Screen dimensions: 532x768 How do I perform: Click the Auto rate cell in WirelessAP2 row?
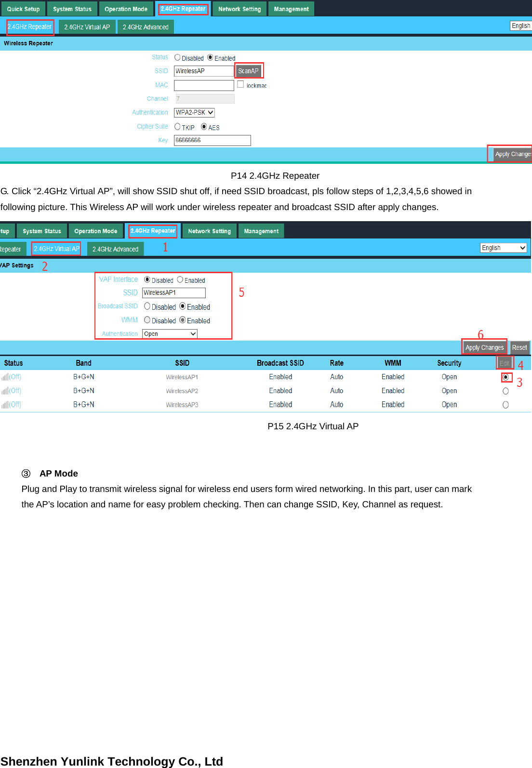click(337, 391)
